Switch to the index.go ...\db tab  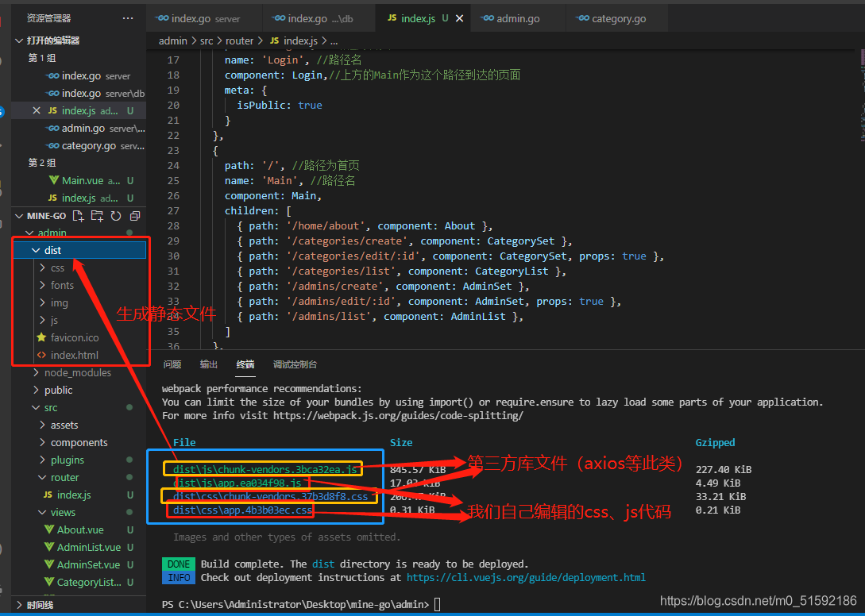point(319,18)
